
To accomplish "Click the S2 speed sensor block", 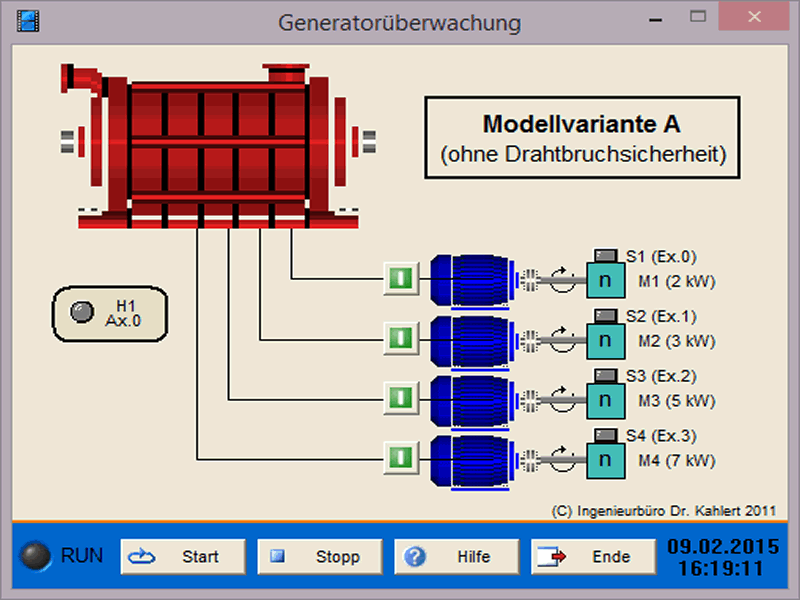I will (x=604, y=340).
